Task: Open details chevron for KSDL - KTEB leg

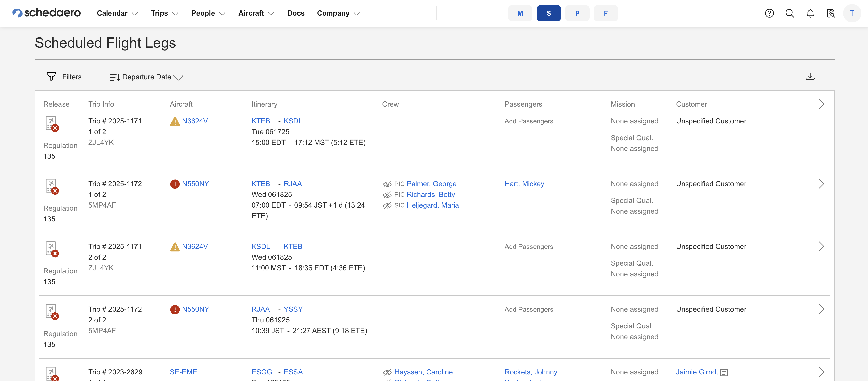Action: point(821,246)
